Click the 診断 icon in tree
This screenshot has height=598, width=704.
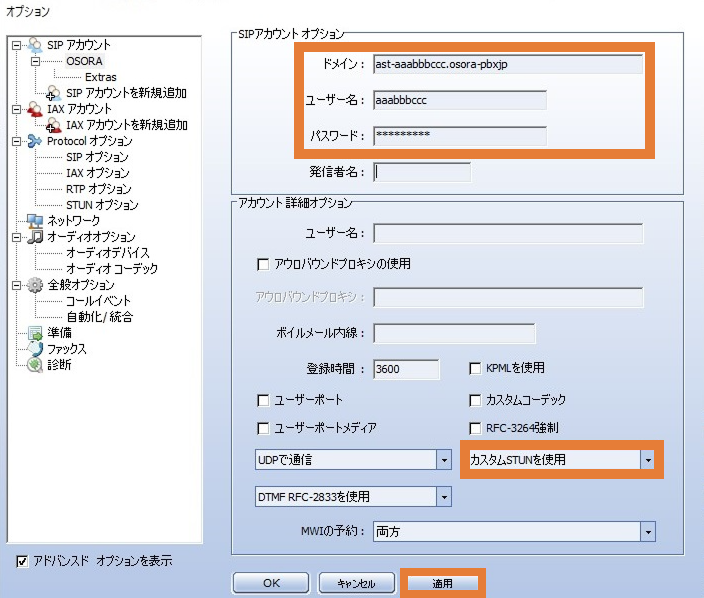[x=36, y=365]
